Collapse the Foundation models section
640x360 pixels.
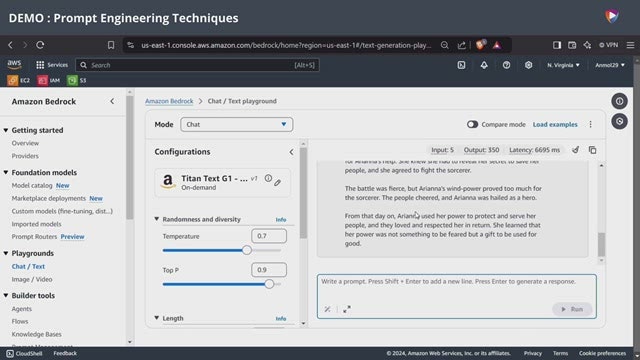click(x=6, y=173)
